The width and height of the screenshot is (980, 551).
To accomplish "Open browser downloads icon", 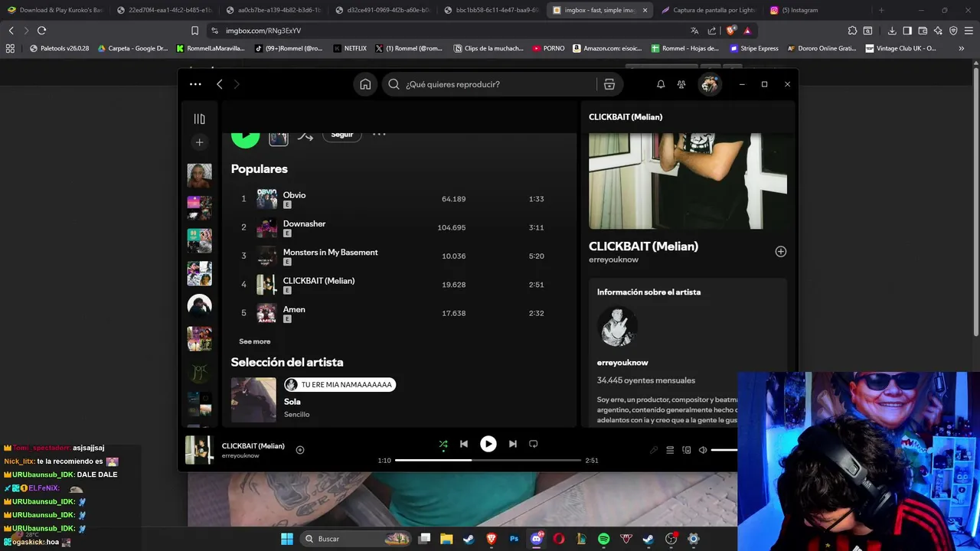I will point(892,31).
